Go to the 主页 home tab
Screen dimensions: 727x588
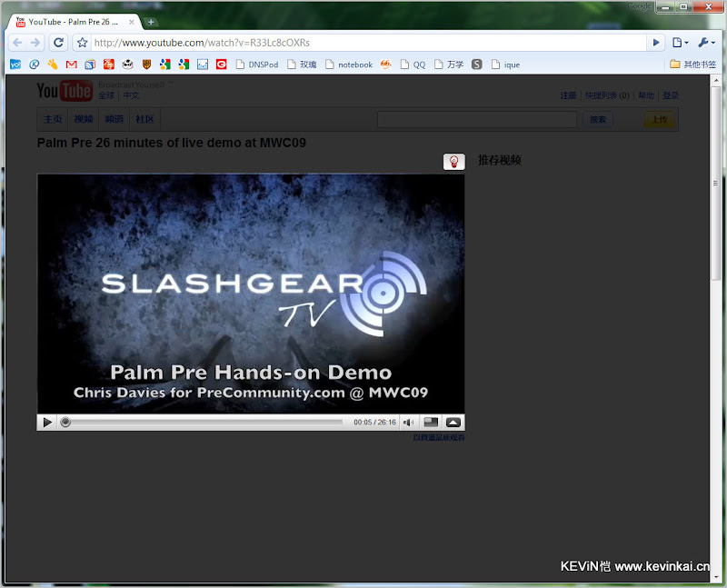click(53, 119)
